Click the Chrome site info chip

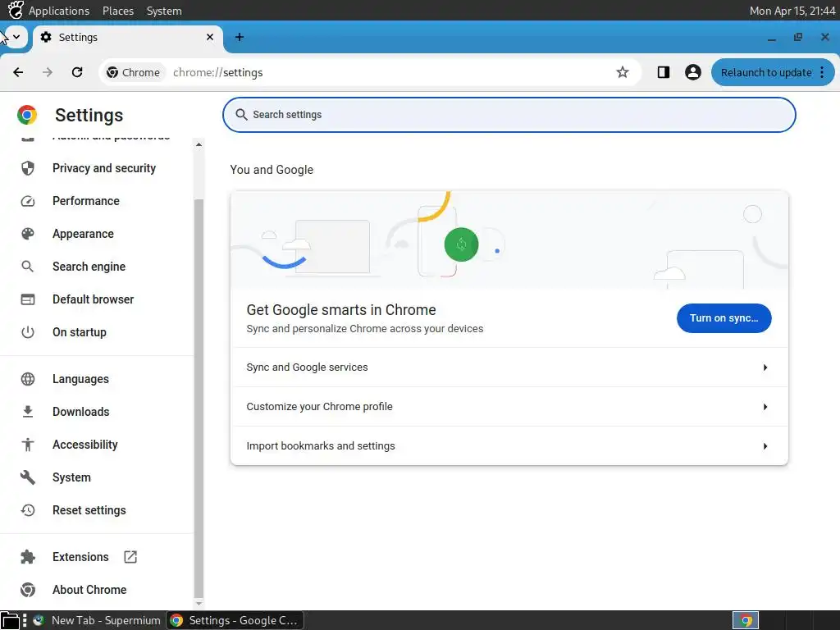click(134, 72)
